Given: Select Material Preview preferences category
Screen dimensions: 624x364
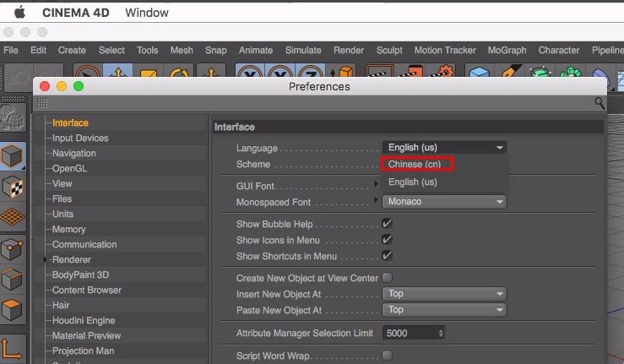Looking at the screenshot, I should [86, 336].
